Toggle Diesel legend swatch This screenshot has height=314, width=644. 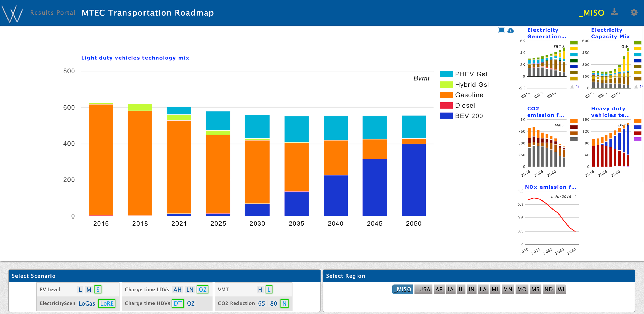[446, 106]
